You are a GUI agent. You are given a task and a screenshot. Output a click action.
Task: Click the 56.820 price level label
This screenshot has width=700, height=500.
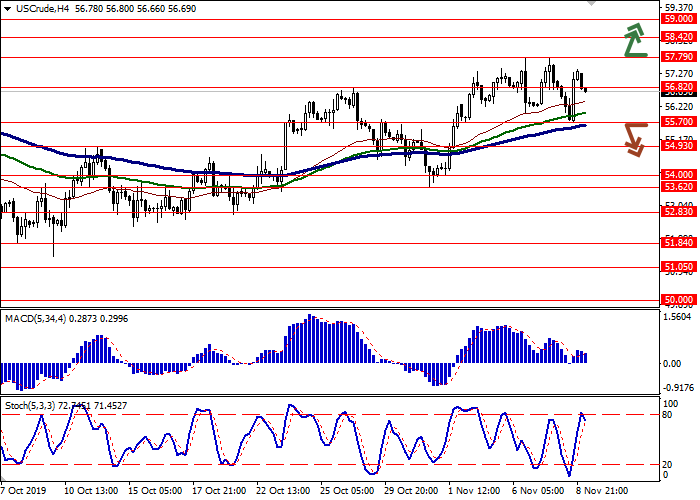tap(678, 88)
